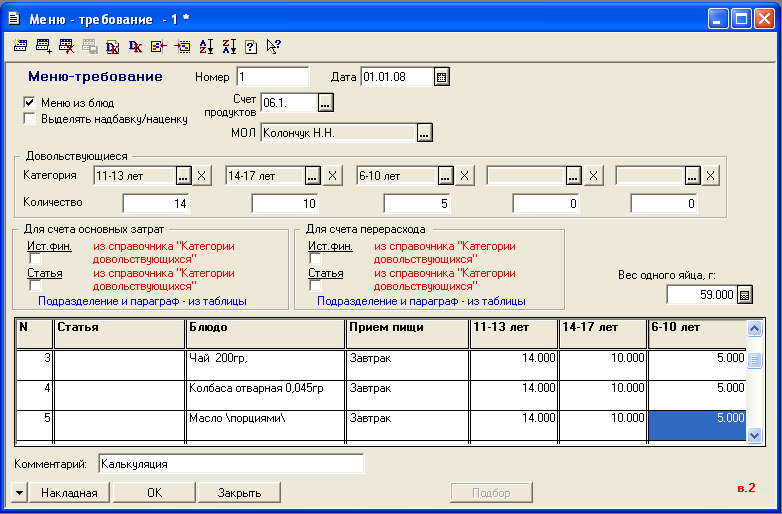Viewport: 782px width, 514px height.
Task: Open the calendar next to Дата field
Action: coord(441,77)
